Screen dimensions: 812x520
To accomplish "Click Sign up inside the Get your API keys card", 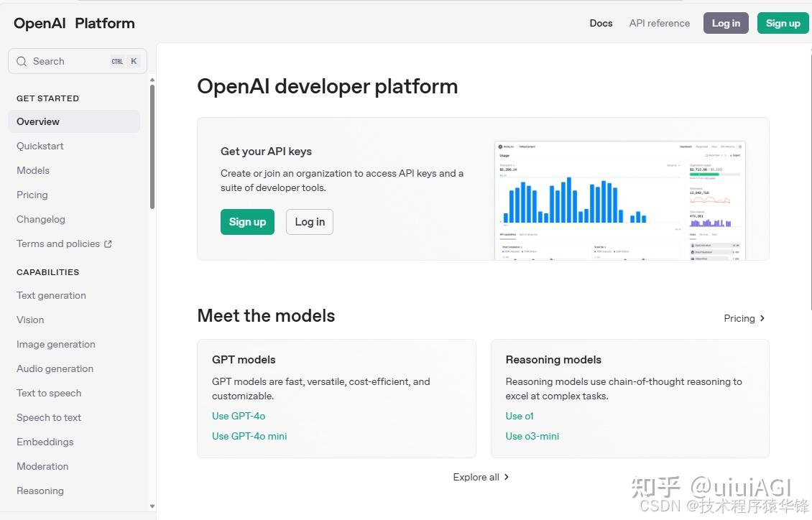I will tap(247, 222).
